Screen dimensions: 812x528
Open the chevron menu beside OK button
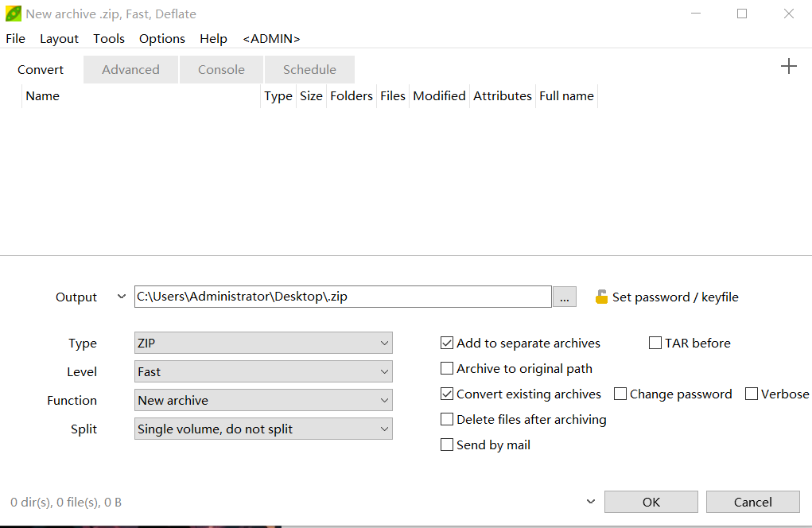[590, 502]
